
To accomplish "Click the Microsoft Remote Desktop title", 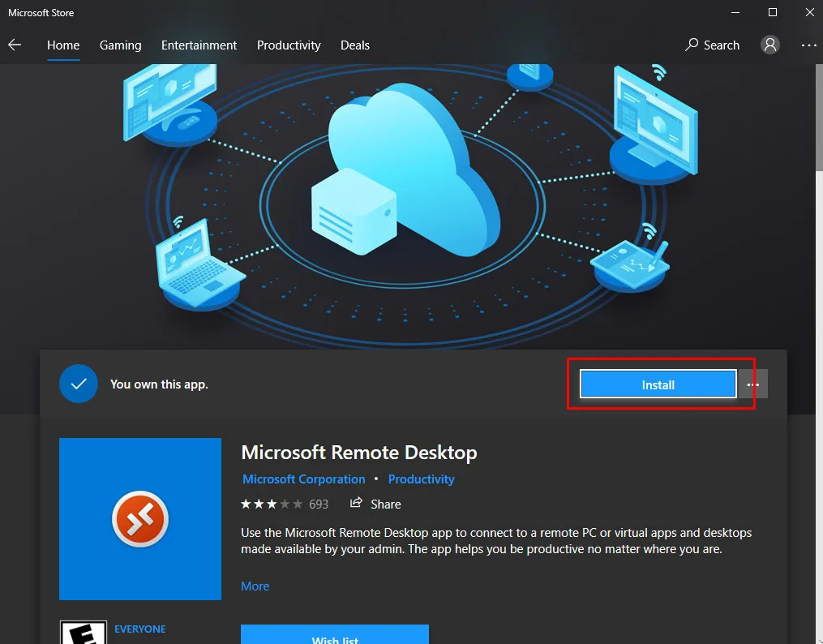I will (359, 453).
